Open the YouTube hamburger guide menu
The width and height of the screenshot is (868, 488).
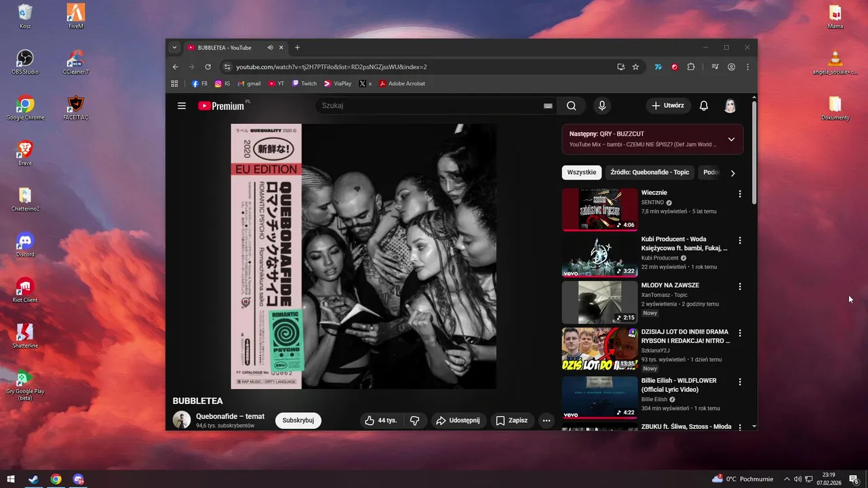182,106
